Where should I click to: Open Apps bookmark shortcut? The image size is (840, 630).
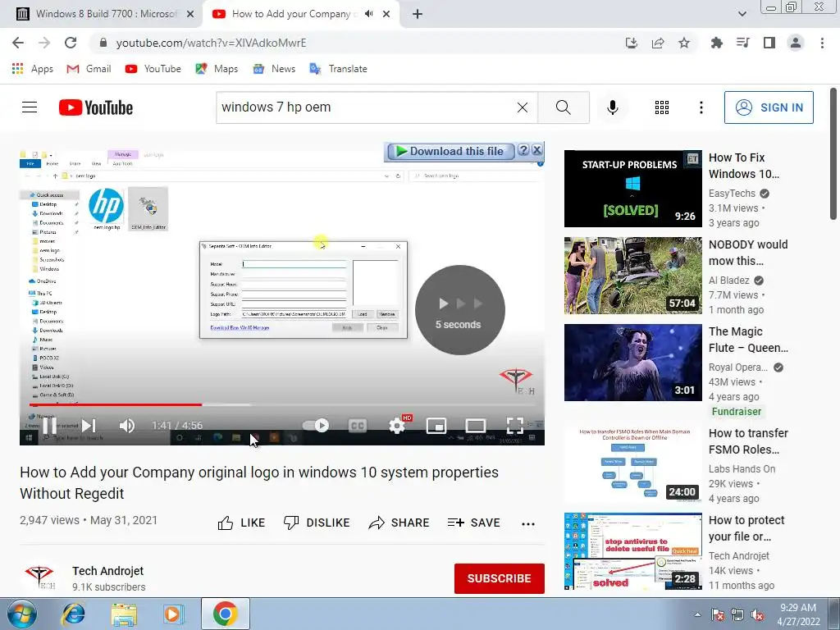click(32, 69)
